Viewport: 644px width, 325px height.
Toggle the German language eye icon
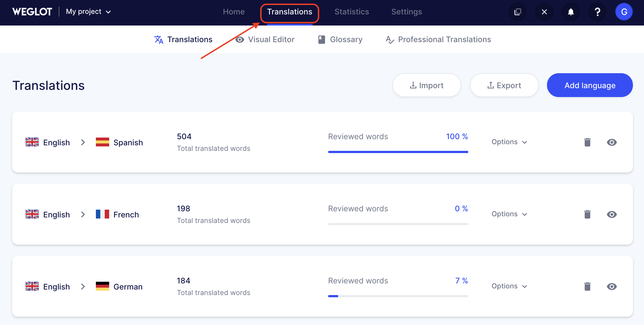click(612, 286)
